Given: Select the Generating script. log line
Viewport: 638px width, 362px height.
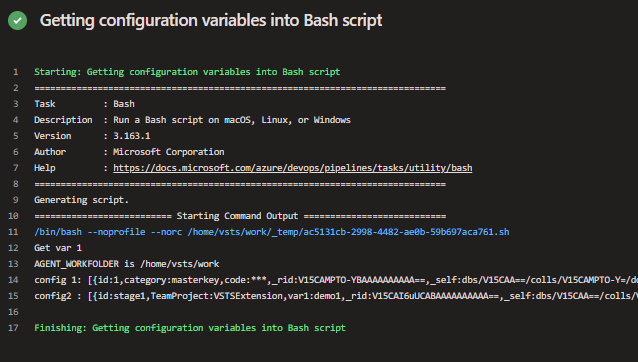Looking at the screenshot, I should point(81,200).
